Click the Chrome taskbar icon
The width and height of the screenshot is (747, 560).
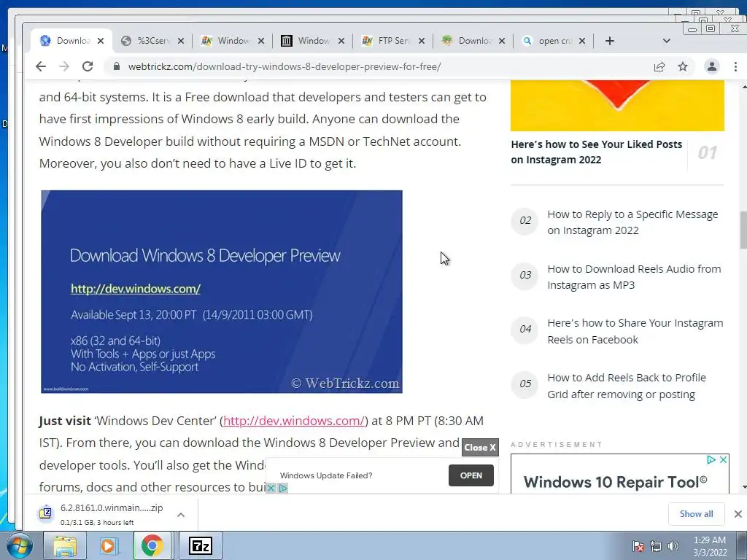pos(152,545)
